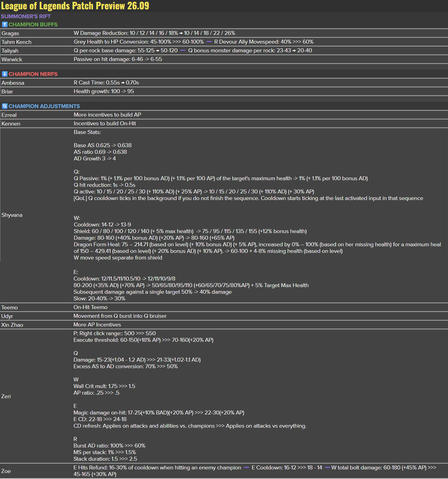Click the [QoL] Q cooldown note line

pos(248,198)
